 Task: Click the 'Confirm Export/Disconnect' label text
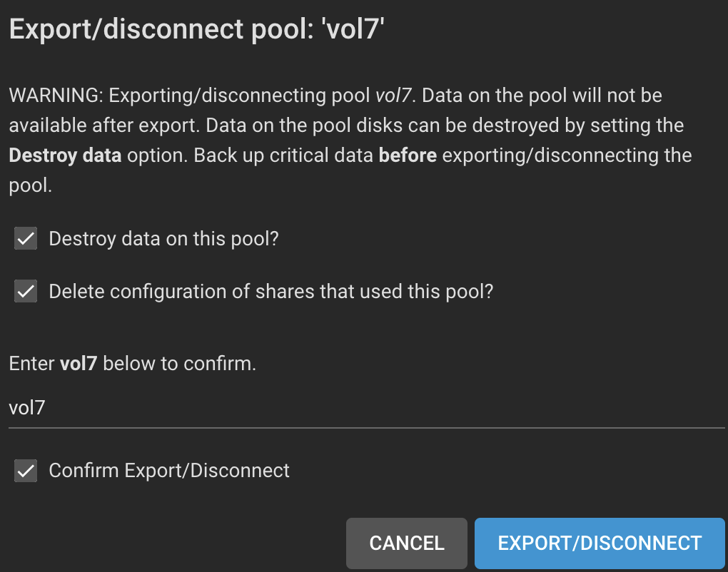pos(168,471)
